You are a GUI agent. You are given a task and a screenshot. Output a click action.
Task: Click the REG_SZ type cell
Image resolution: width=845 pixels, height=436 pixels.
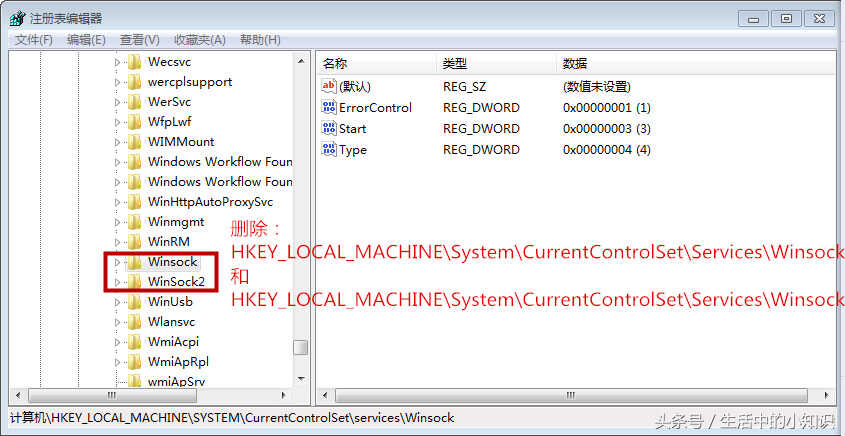pos(465,86)
